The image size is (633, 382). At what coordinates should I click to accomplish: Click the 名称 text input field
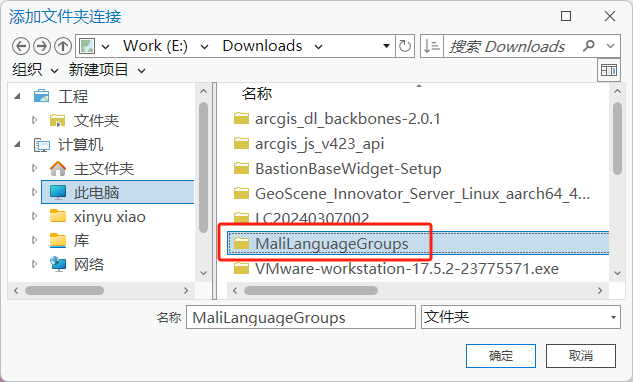point(301,317)
